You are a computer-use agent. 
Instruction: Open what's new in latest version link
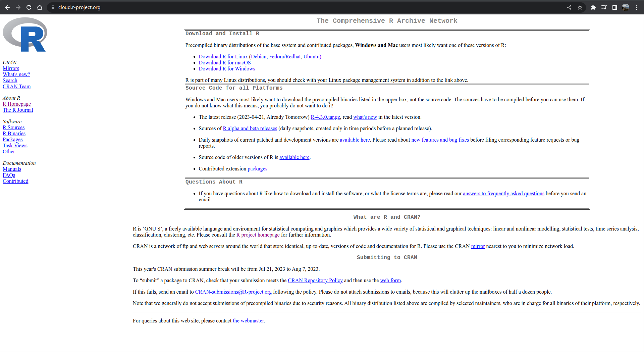[365, 117]
